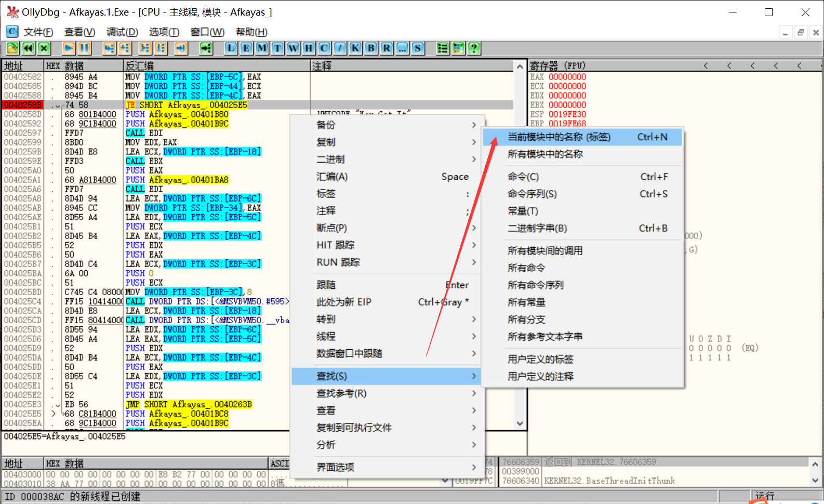Screen dimensions: 824x504
Task: Click the blue C icon left of the menu bar
Action: pos(12,32)
